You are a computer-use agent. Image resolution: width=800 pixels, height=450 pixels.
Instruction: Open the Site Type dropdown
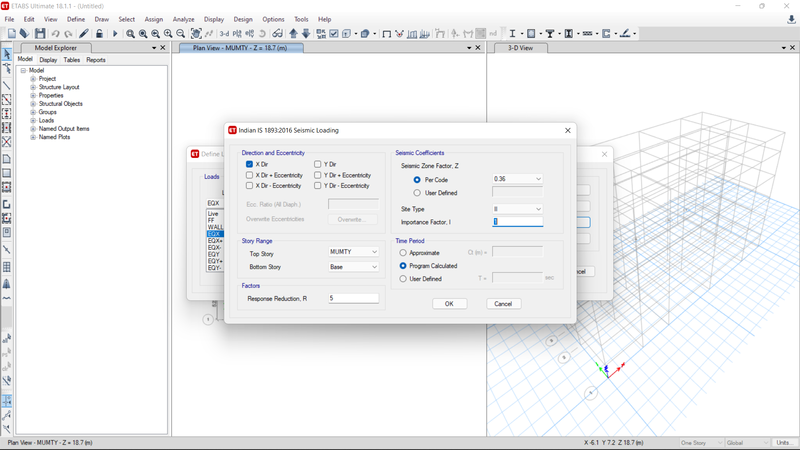point(517,209)
